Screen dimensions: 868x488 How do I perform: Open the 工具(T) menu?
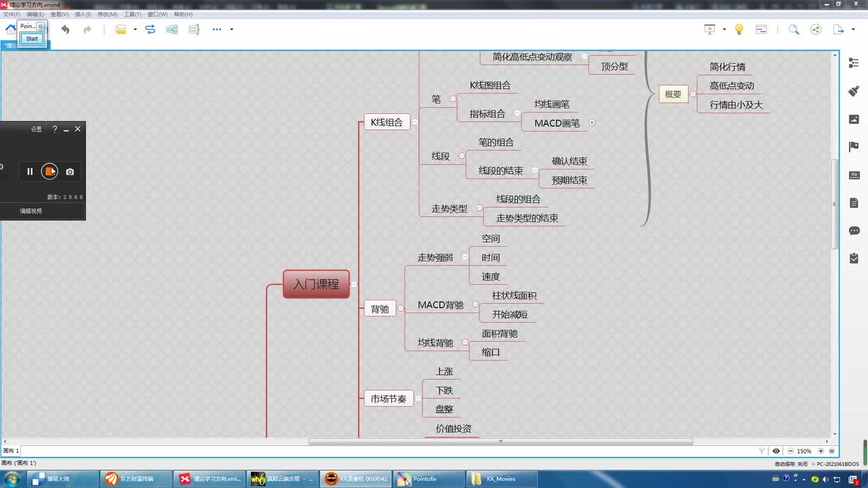point(132,14)
